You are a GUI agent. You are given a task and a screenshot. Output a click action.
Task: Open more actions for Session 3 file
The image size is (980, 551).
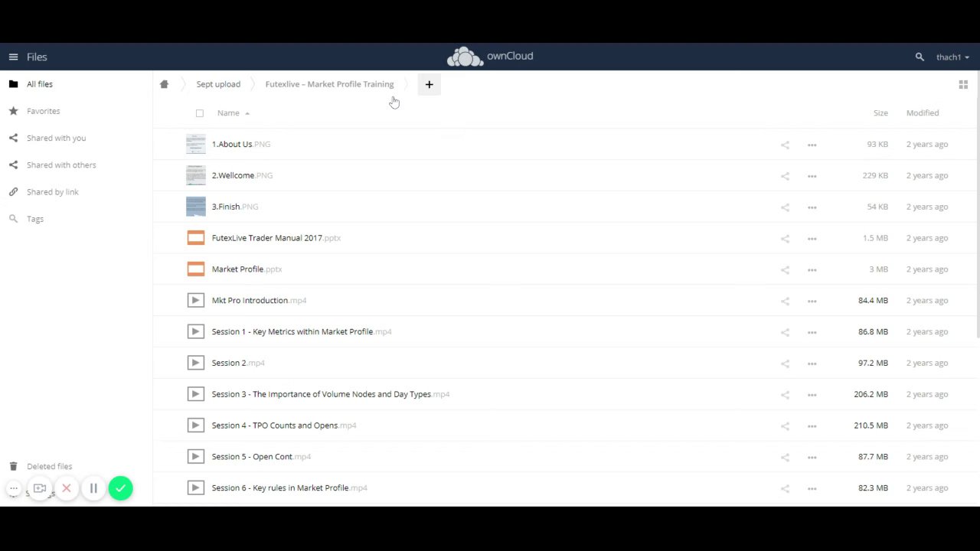coord(812,395)
